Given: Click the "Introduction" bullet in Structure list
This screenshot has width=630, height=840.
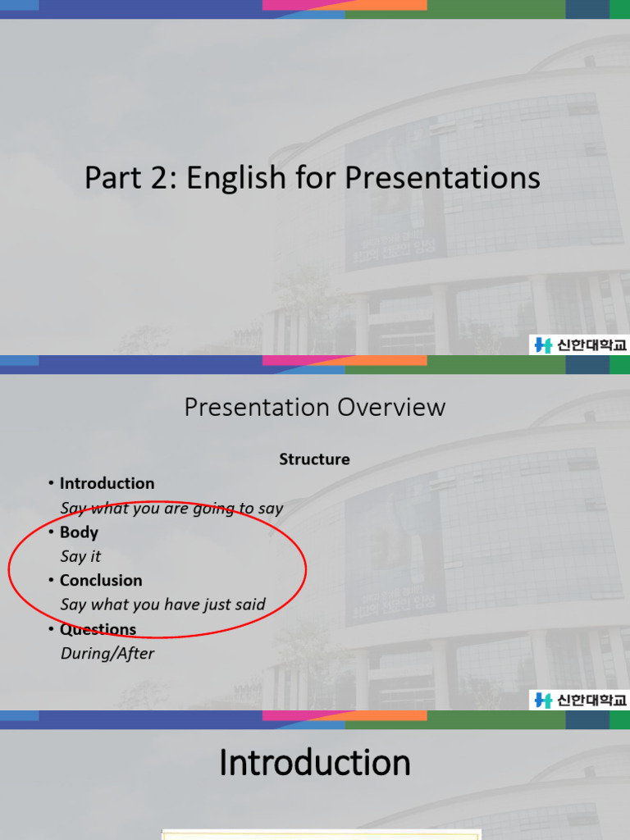Looking at the screenshot, I should 107,483.
